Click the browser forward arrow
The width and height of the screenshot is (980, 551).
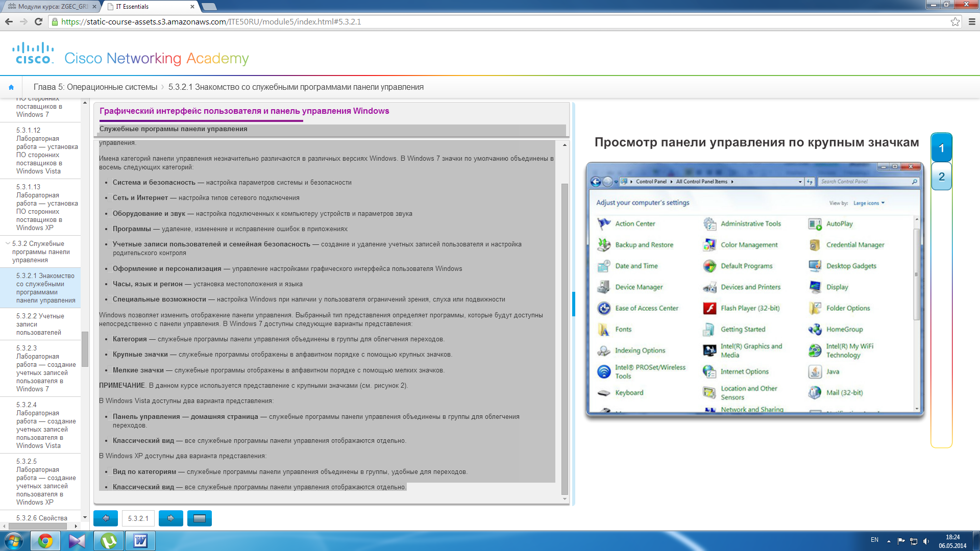[23, 21]
